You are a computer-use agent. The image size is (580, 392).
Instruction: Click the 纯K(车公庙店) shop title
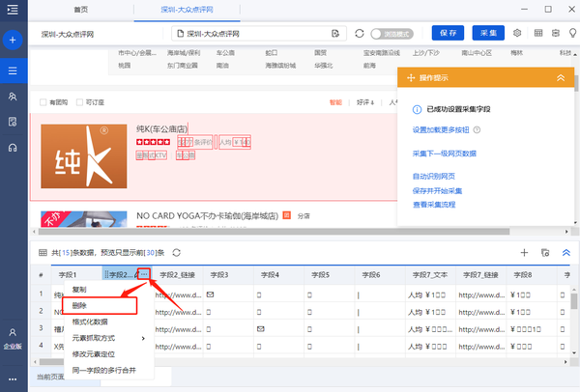click(x=161, y=129)
